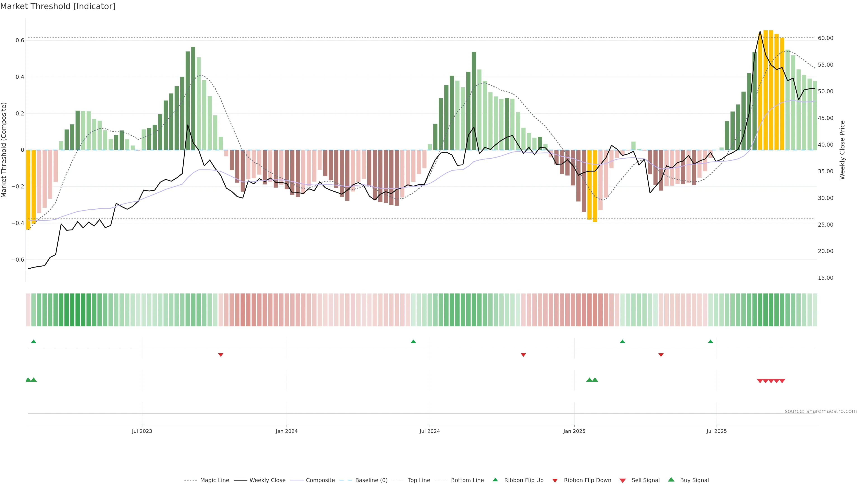Click the Market Threshold [Indicator] title
Image resolution: width=868 pixels, height=488 pixels.
point(58,6)
